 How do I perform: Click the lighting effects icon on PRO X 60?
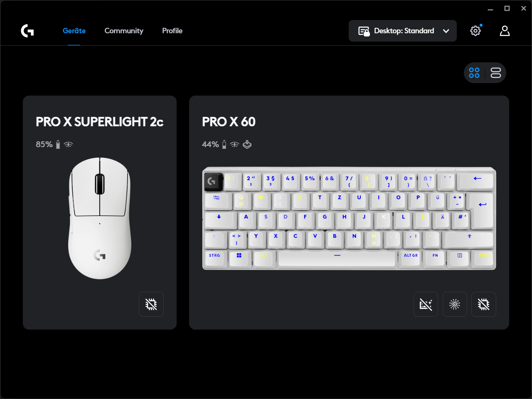455,304
